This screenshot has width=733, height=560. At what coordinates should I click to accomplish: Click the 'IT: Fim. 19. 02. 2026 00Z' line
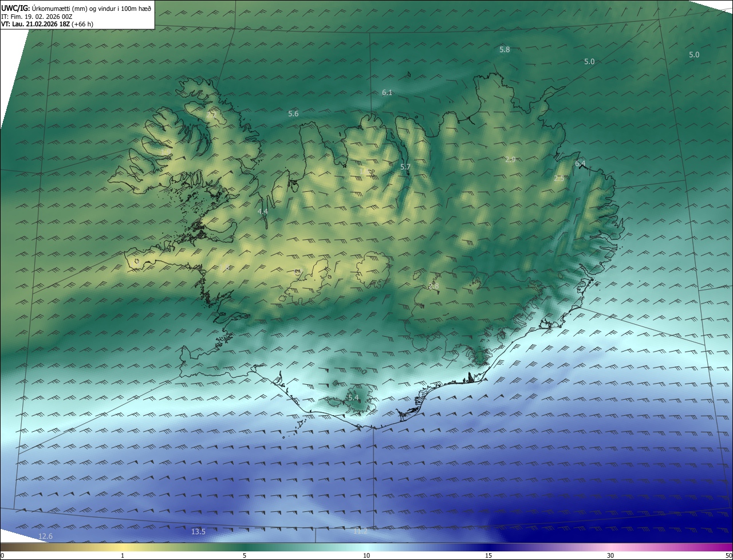pos(37,17)
